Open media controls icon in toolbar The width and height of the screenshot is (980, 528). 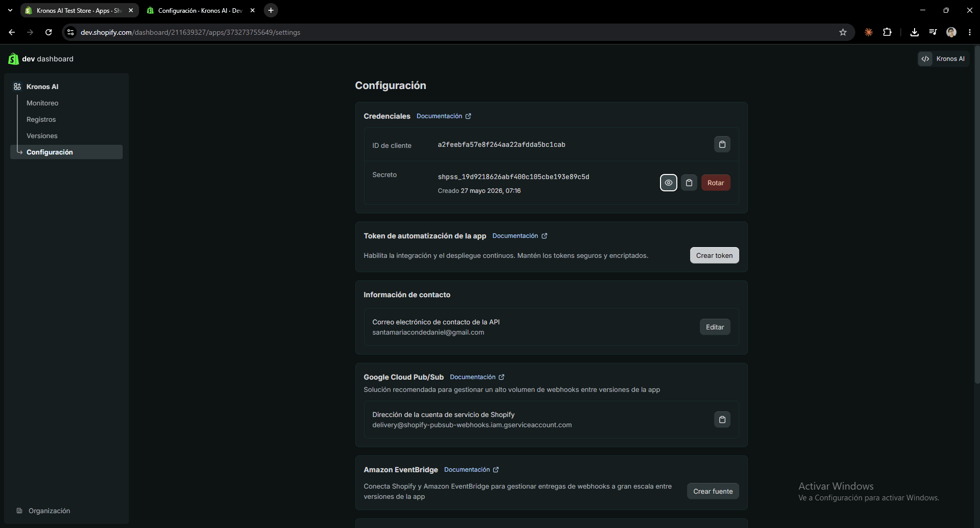click(933, 32)
